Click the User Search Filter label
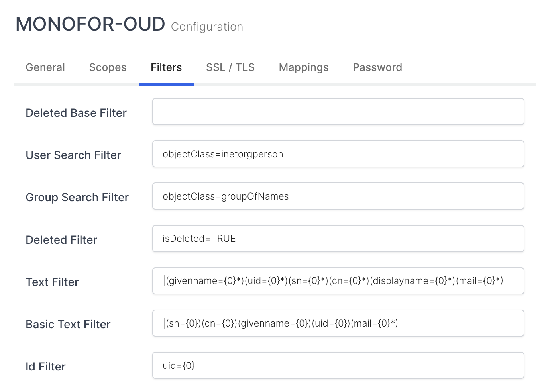 tap(73, 155)
